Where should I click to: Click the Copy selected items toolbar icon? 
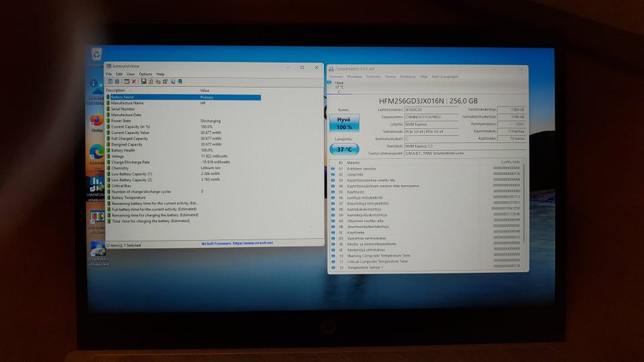pos(158,81)
